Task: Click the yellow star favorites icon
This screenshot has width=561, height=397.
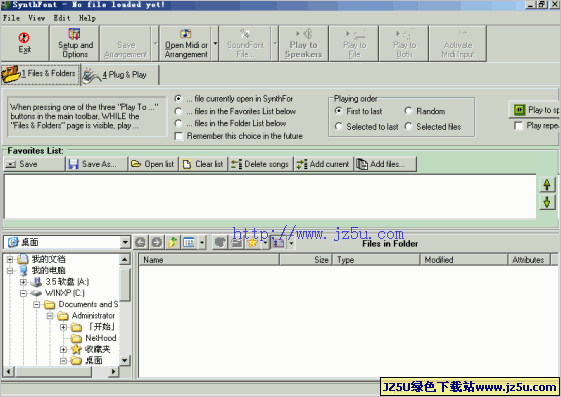Action: point(253,242)
